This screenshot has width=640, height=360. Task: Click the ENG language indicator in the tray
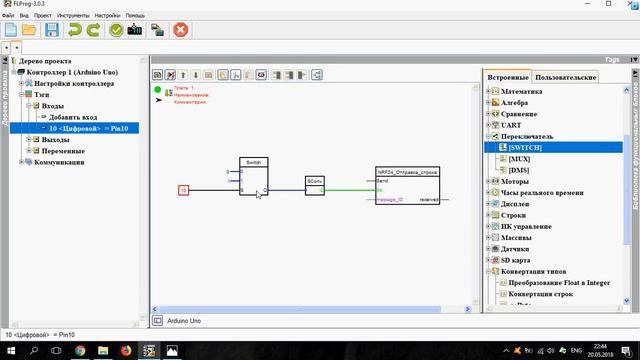(x=576, y=351)
